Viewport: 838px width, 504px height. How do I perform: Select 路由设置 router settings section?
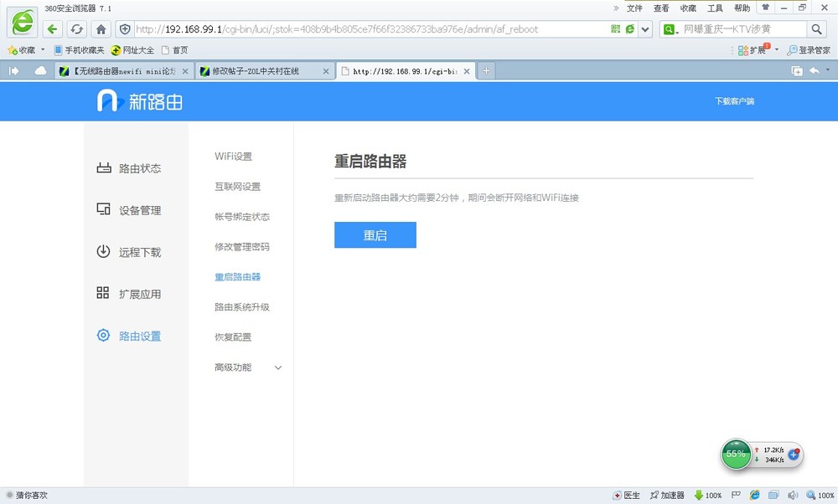129,336
